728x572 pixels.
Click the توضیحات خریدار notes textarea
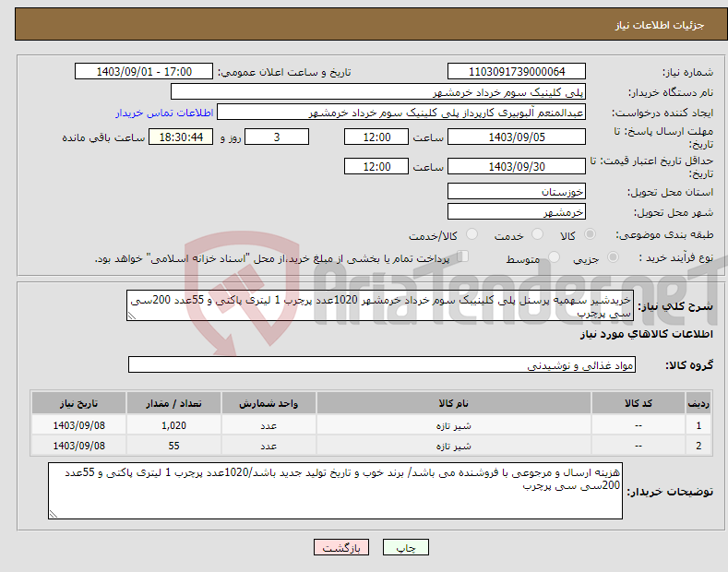click(x=335, y=491)
